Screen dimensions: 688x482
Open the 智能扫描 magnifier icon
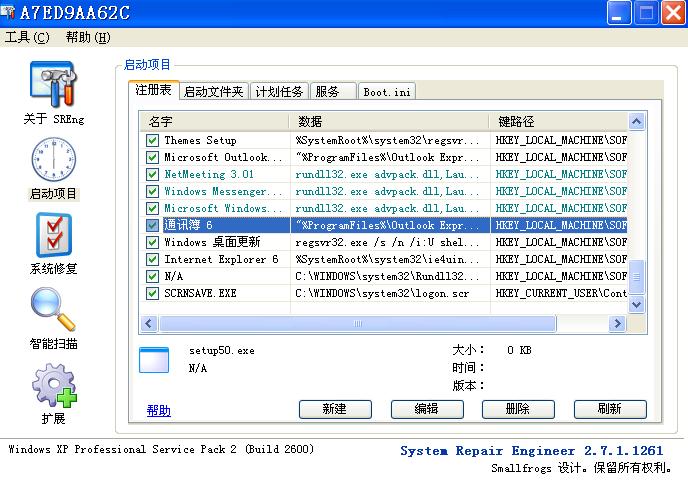[53, 309]
